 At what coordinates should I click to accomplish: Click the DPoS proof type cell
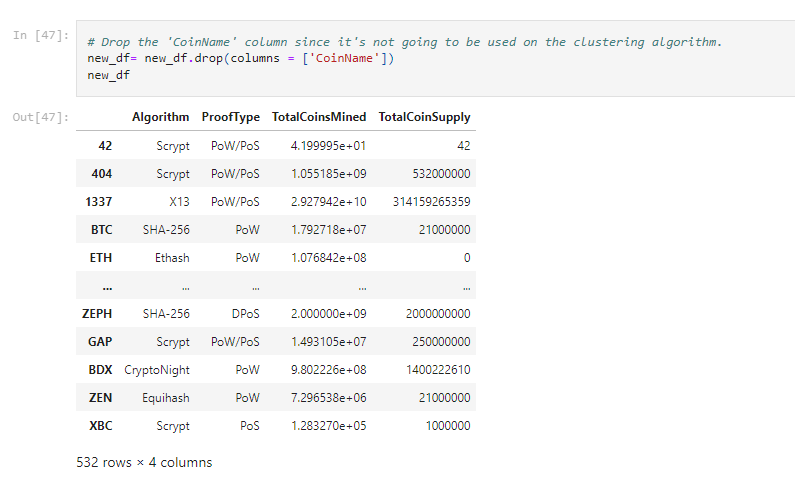coord(245,314)
